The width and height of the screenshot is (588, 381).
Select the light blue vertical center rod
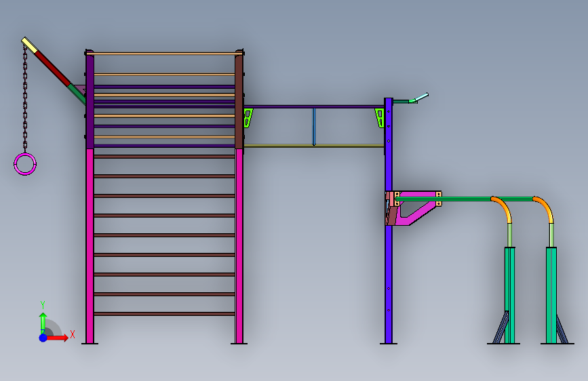(314, 127)
